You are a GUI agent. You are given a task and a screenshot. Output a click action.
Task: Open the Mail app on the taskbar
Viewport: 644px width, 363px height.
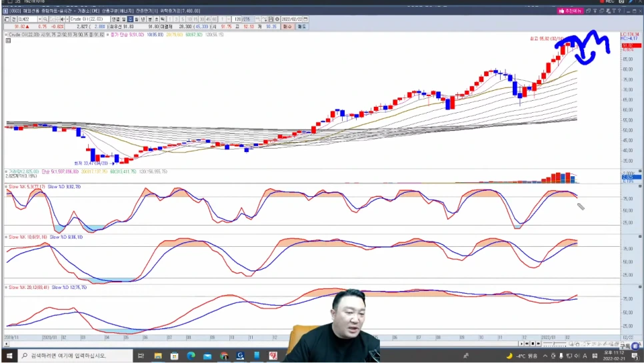207,356
